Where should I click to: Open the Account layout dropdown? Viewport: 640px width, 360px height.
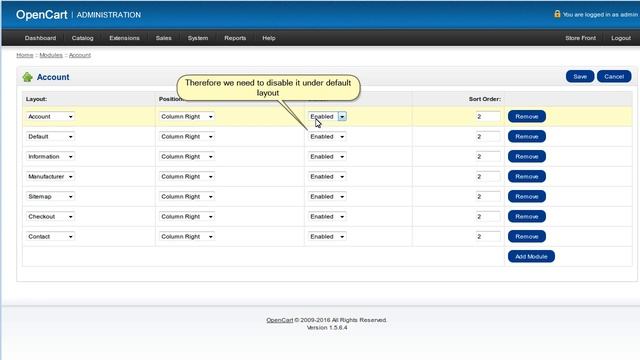click(x=50, y=116)
